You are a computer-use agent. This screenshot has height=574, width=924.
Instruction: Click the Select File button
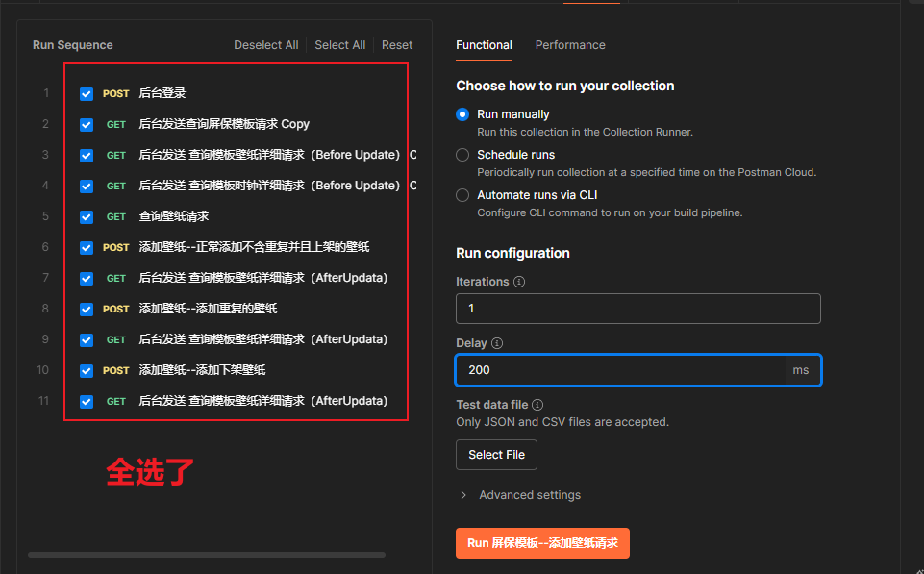(496, 455)
